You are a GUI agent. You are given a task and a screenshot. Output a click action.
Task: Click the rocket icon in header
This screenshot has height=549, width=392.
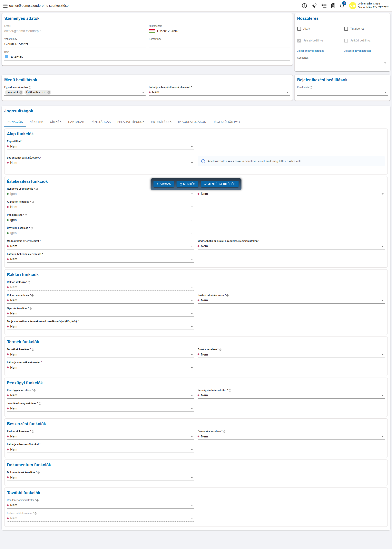click(314, 6)
